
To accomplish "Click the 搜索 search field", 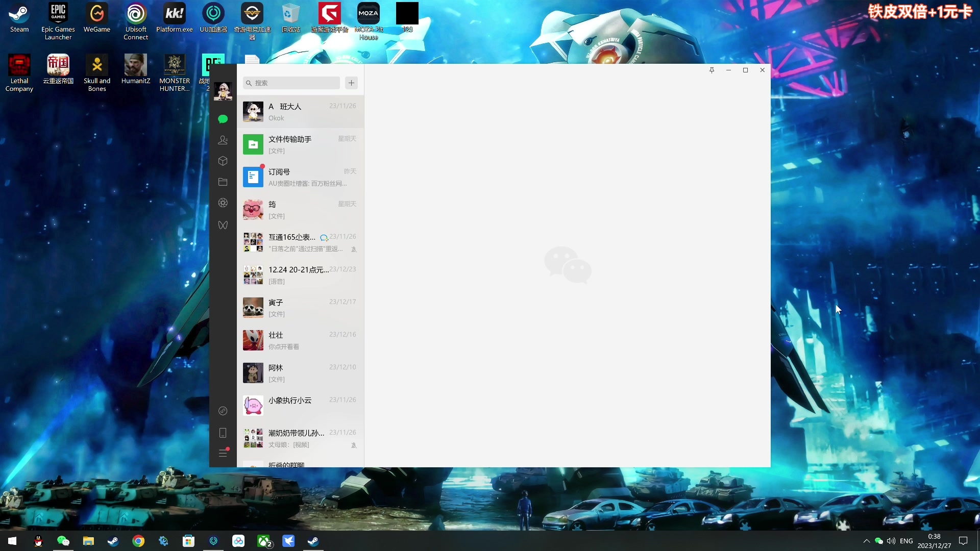I will (292, 83).
